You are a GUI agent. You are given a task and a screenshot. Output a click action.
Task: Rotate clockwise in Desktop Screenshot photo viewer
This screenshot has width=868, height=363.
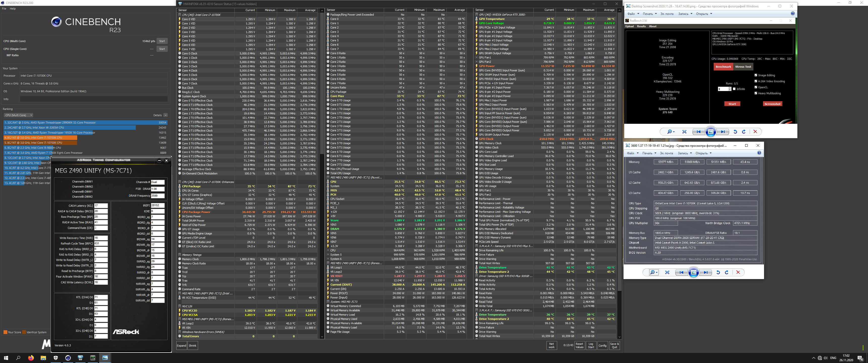coord(744,132)
